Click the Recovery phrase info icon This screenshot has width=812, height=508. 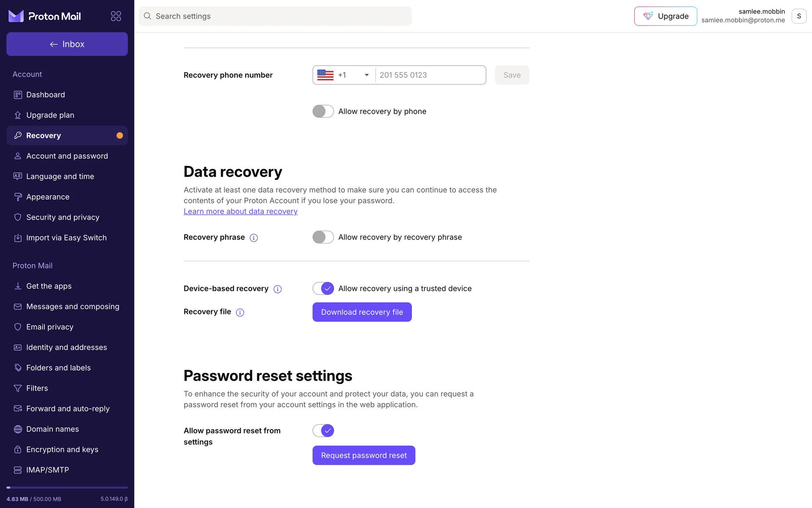254,238
